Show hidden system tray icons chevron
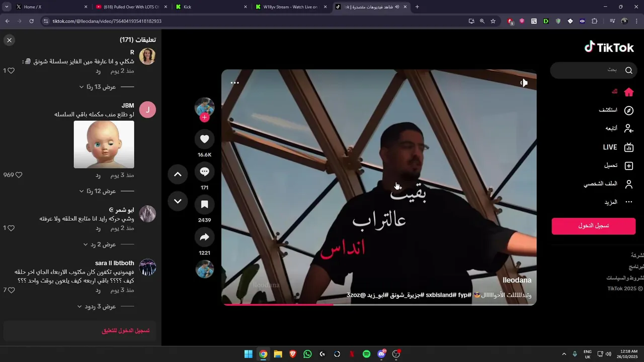 click(563, 354)
